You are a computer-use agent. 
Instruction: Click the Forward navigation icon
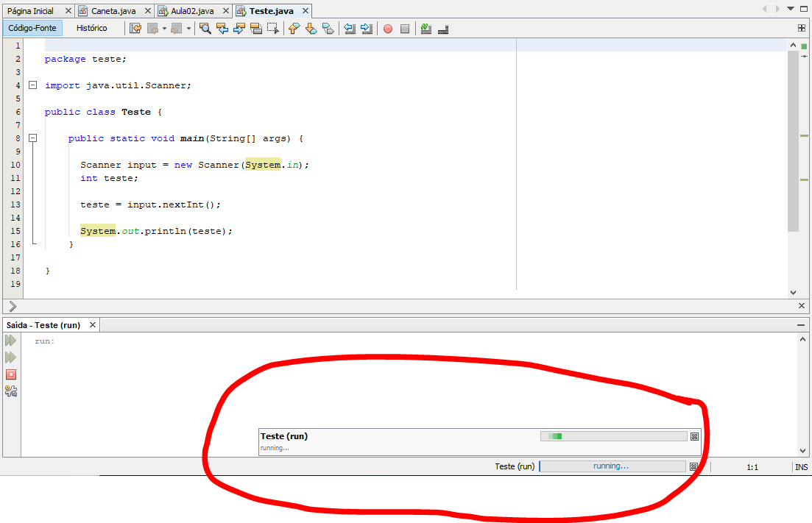[177, 29]
